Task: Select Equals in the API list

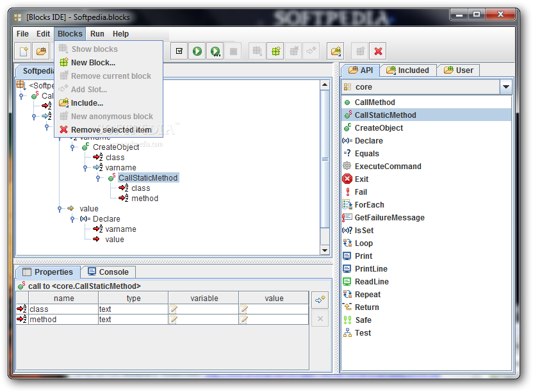Action: tap(426, 154)
